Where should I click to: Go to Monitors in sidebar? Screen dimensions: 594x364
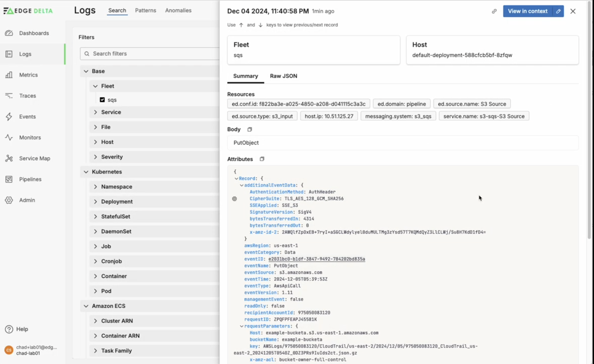(x=30, y=137)
